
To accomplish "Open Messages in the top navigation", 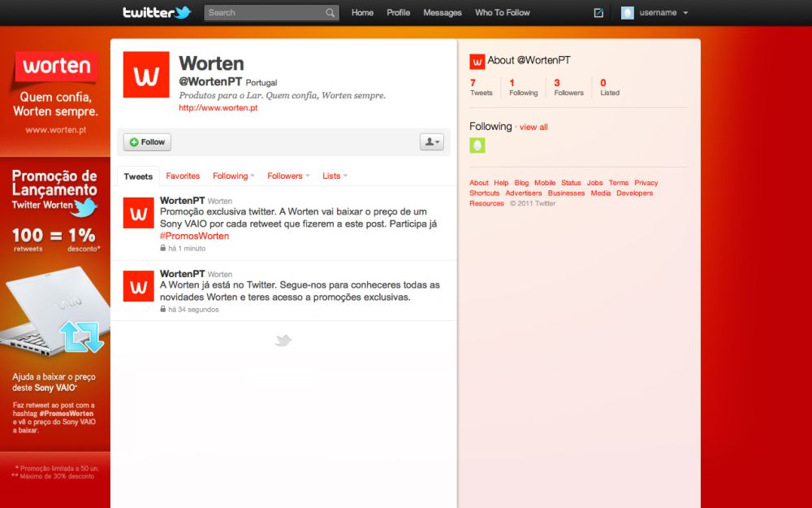I will tap(443, 12).
